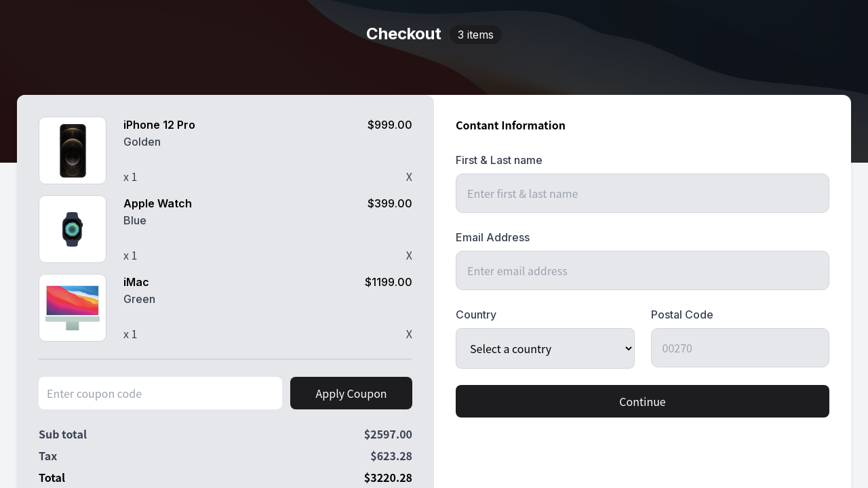Click the Sub total amount $2597.00

pos(388,434)
